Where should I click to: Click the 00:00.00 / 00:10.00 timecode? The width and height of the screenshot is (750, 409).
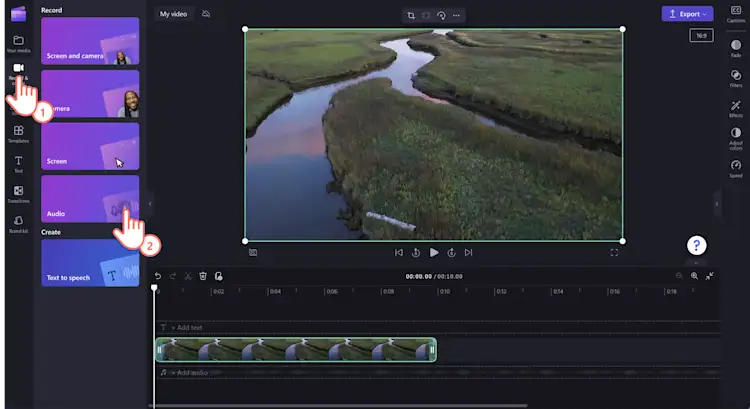[434, 276]
